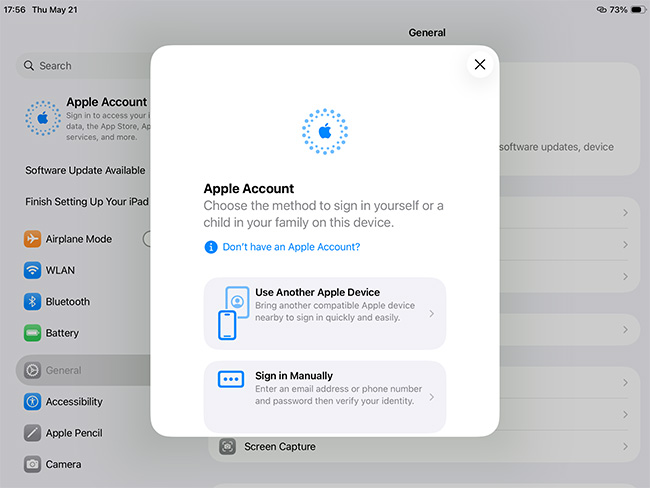
Task: Click the Accessibility icon
Action: pyautogui.click(x=32, y=401)
